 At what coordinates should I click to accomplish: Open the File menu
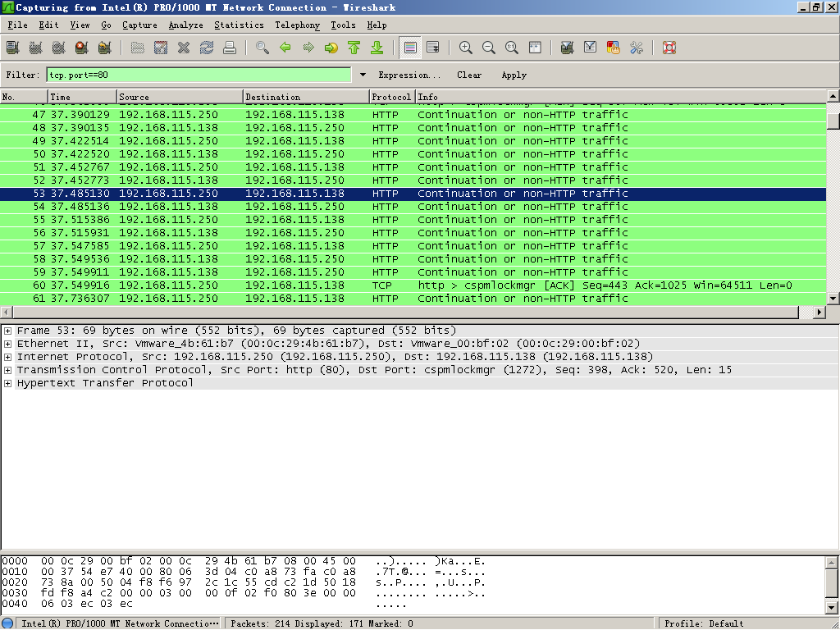(x=18, y=25)
